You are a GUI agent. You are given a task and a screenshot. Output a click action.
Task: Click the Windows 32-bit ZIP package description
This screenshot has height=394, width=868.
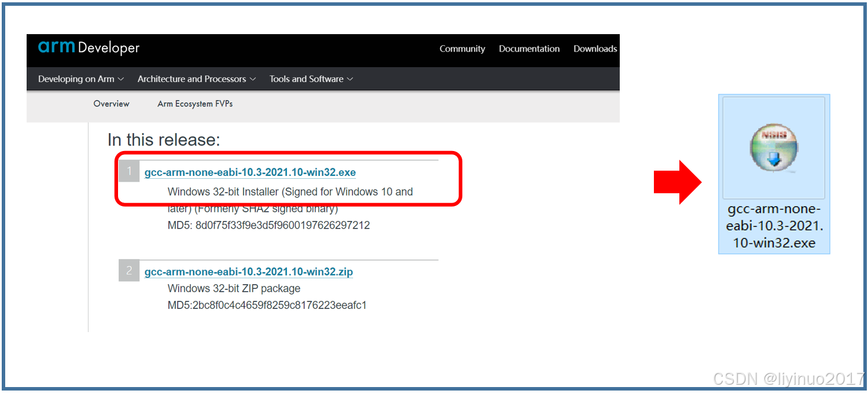point(234,288)
